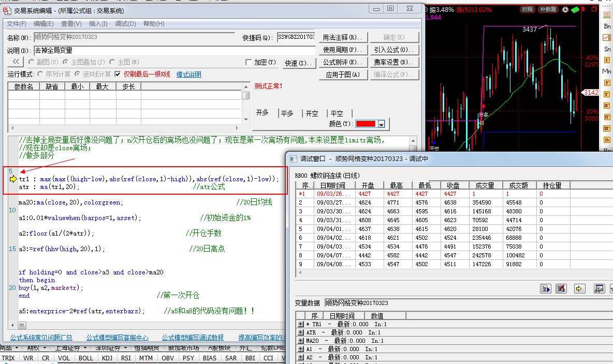Switch to the 开空 tab

click(312, 113)
